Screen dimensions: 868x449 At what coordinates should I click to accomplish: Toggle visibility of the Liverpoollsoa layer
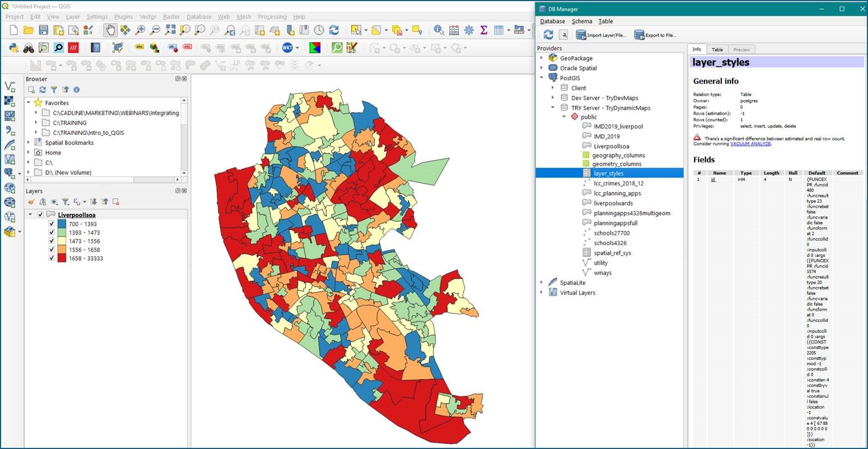[x=40, y=214]
